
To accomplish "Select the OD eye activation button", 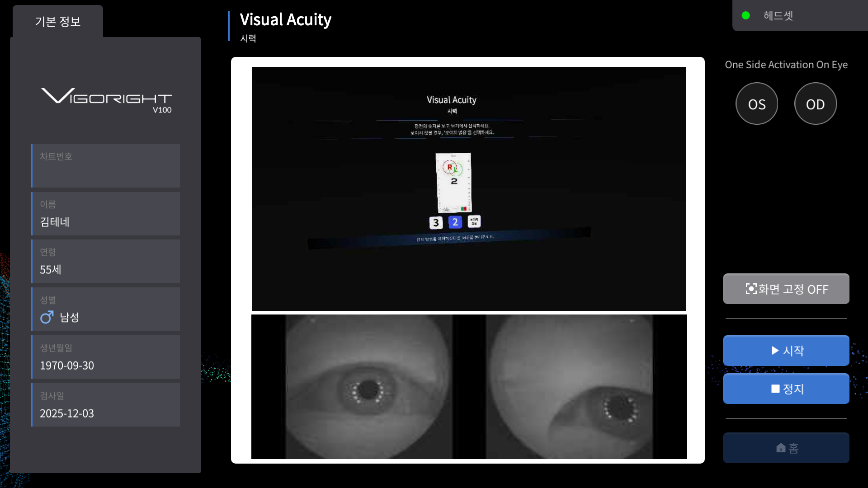I will [815, 104].
